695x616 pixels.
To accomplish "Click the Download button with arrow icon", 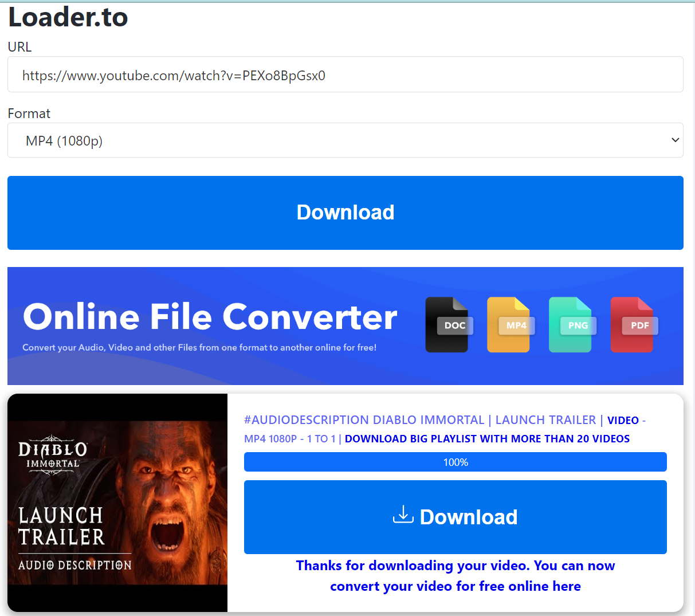I will coord(456,517).
